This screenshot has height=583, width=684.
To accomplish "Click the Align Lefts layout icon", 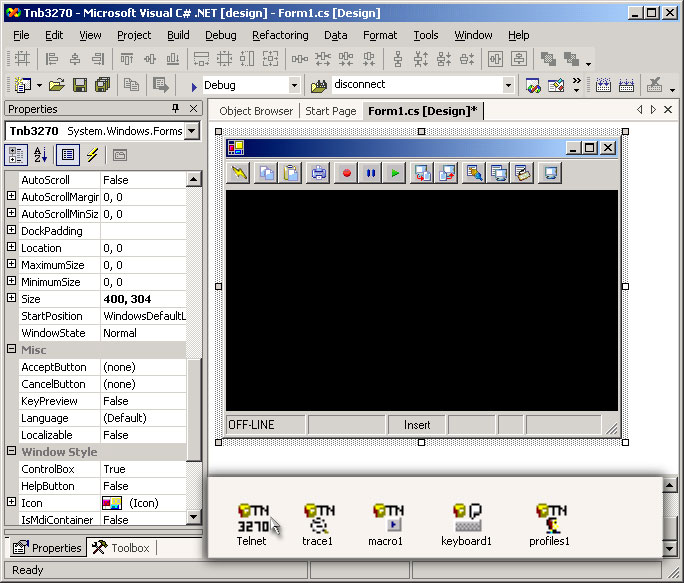I will (x=52, y=58).
